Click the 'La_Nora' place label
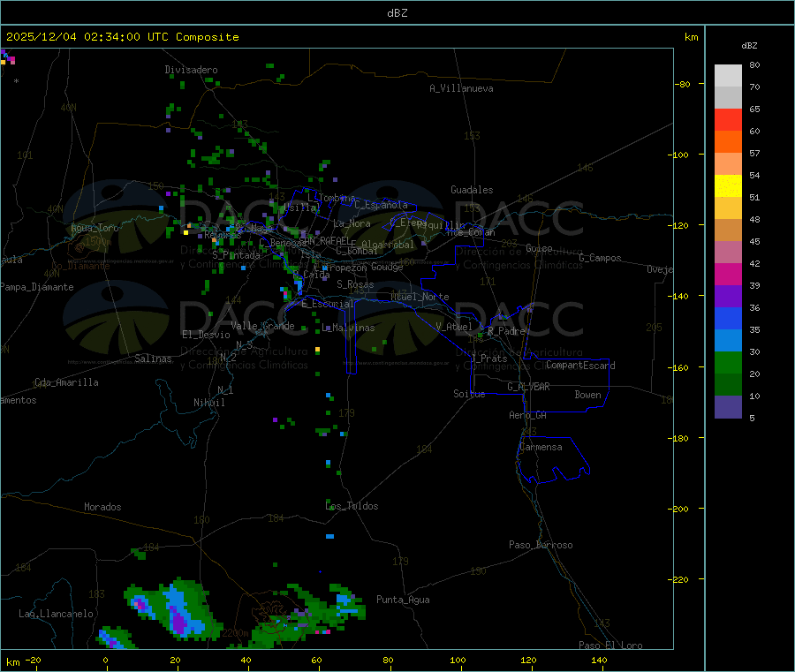 tap(352, 223)
